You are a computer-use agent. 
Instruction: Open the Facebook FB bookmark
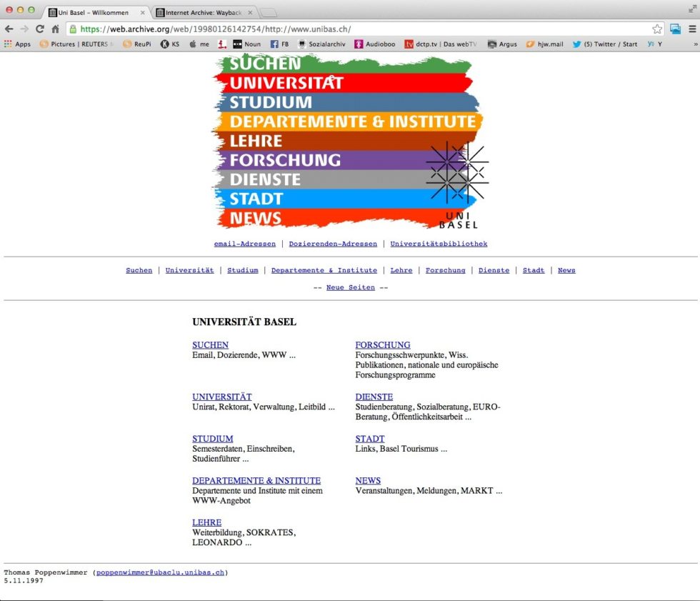point(279,44)
